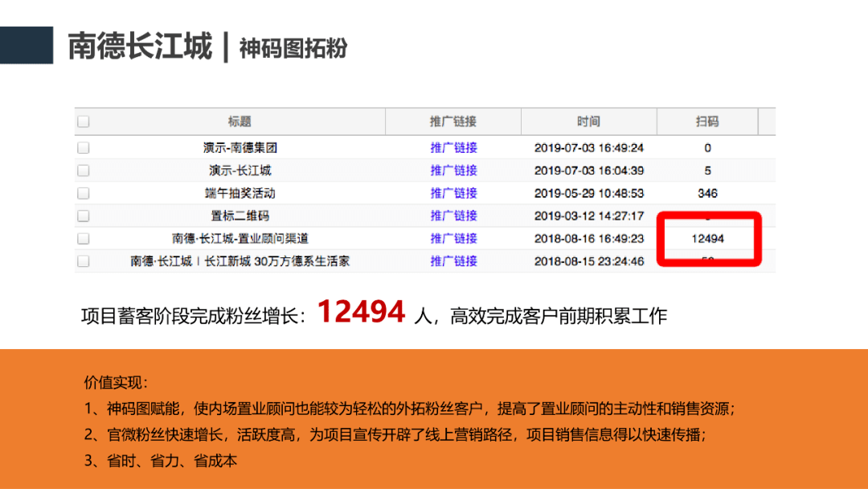Click the 扫码 column header

[x=707, y=121]
